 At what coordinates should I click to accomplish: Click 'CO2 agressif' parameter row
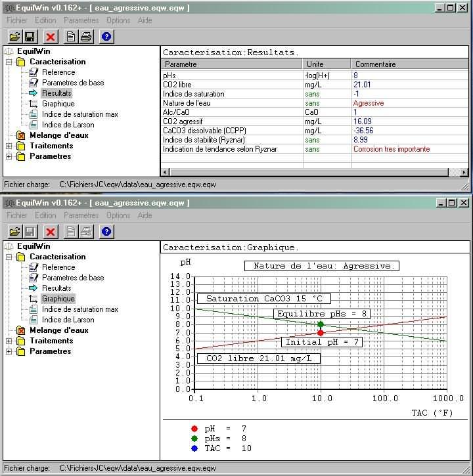(315, 121)
